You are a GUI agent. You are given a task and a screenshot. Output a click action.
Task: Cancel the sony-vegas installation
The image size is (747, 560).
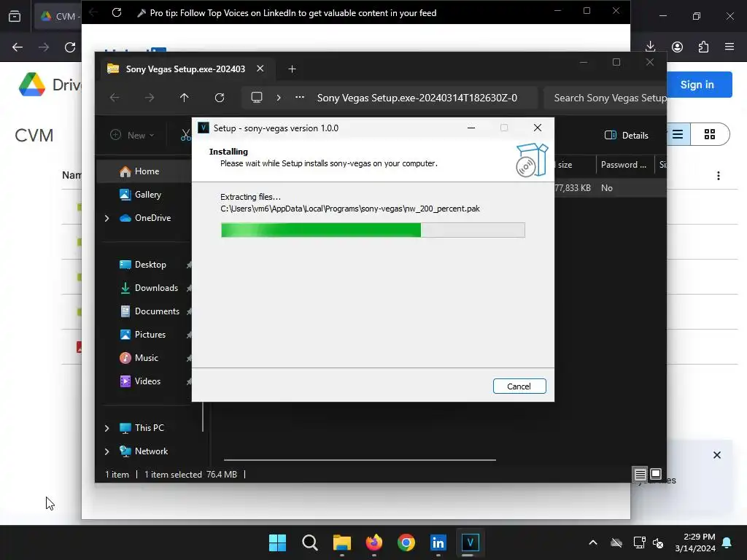(x=519, y=386)
